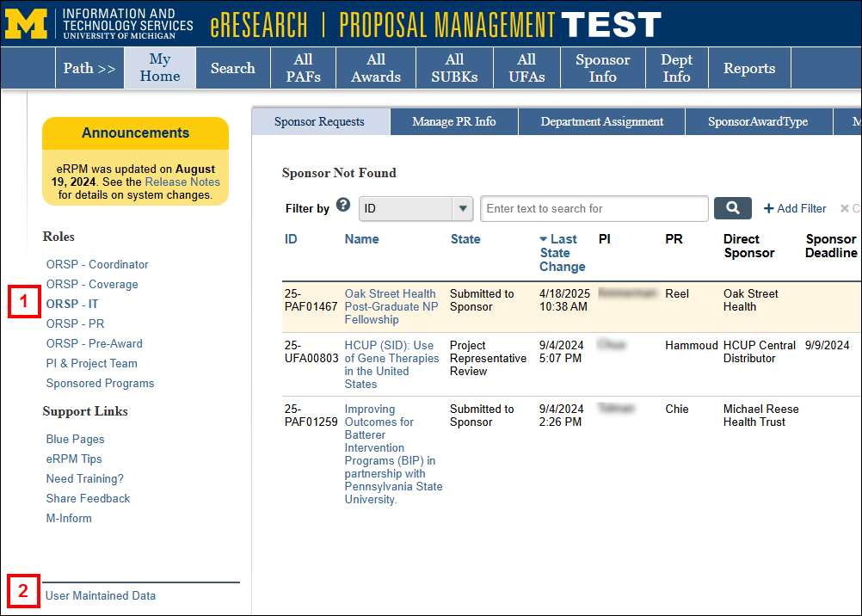Expand the Path >> breadcrumb menu
Image resolution: width=862 pixels, height=616 pixels.
coord(89,68)
